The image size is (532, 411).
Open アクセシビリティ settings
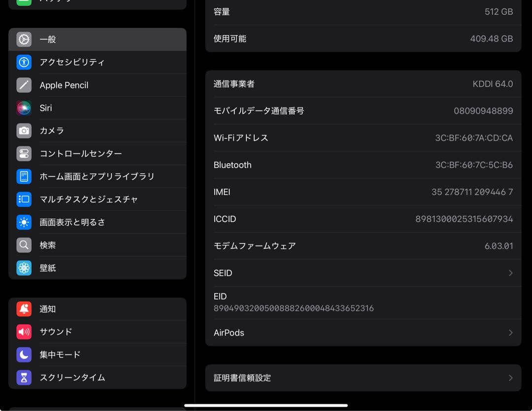[x=98, y=62]
